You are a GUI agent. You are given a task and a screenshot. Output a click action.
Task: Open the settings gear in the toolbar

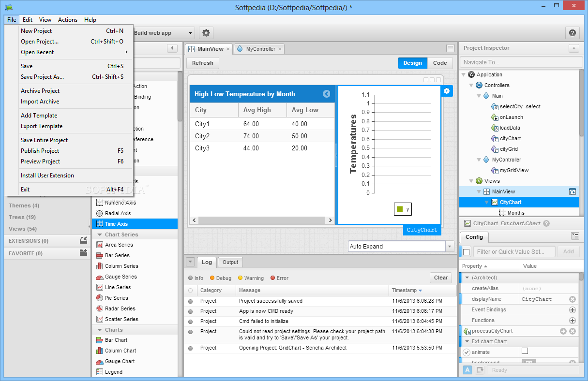pos(206,33)
